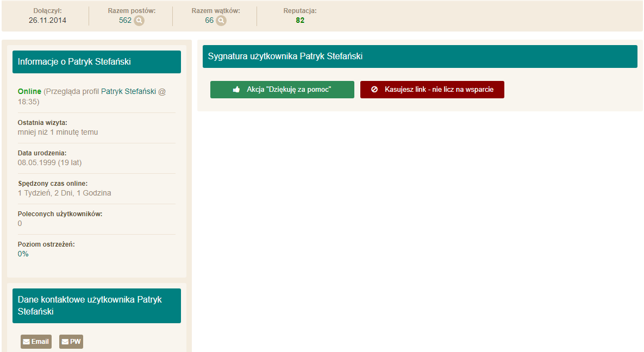
Task: Click the magnifier icon next to 562 posts
Action: (139, 21)
